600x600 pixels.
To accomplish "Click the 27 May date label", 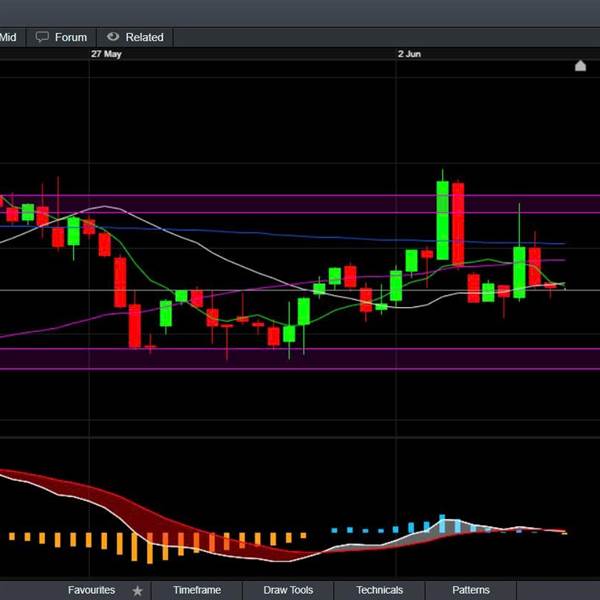I will click(106, 54).
